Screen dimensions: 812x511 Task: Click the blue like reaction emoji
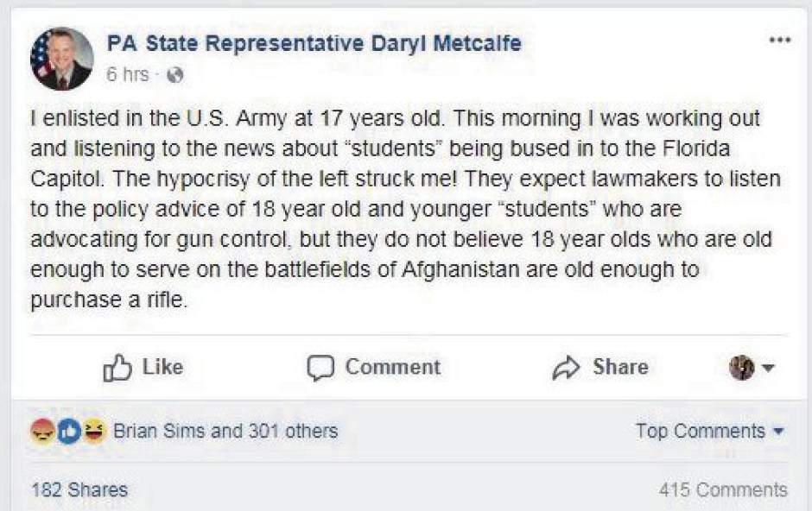pos(68,431)
